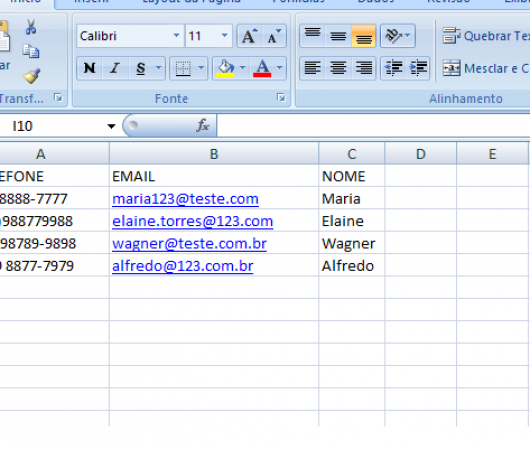Align text to top
The width and height of the screenshot is (530, 450).
[x=312, y=35]
